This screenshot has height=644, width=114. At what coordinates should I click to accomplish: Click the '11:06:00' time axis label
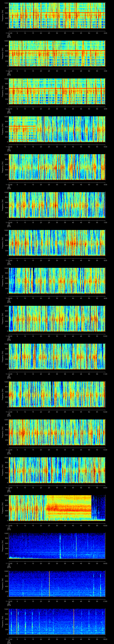click(9, 223)
